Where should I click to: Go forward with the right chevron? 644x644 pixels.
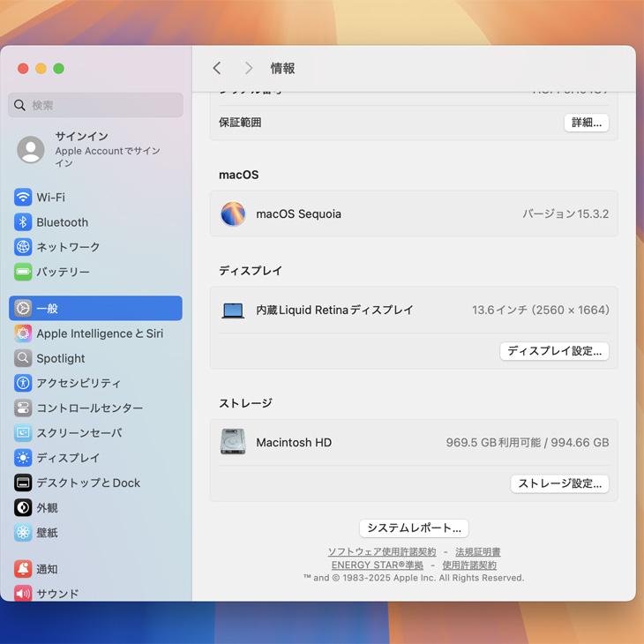(x=249, y=68)
